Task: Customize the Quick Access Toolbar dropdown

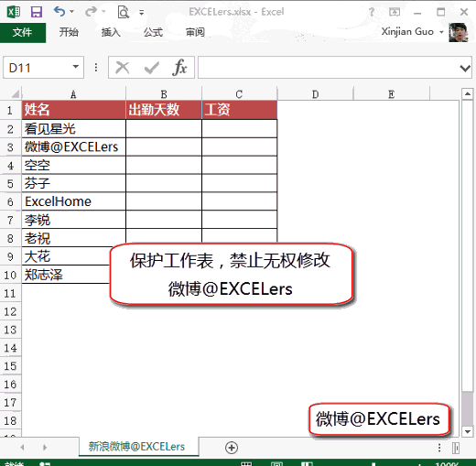Action: [x=142, y=13]
